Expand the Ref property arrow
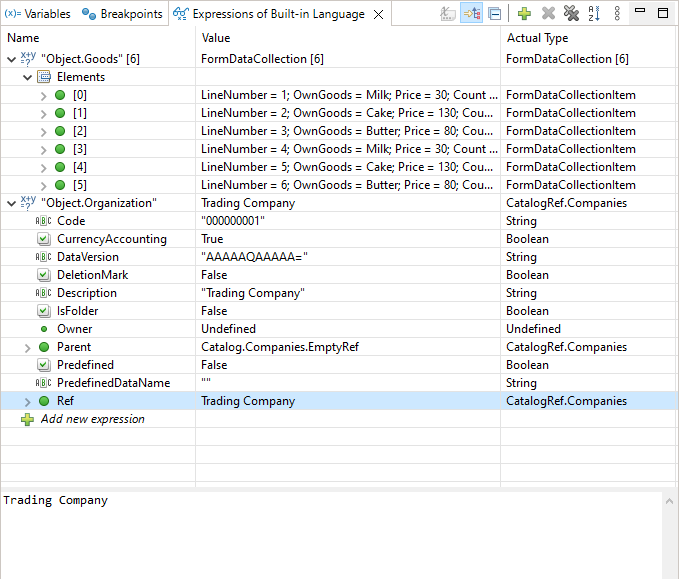The width and height of the screenshot is (679, 579). 27,401
